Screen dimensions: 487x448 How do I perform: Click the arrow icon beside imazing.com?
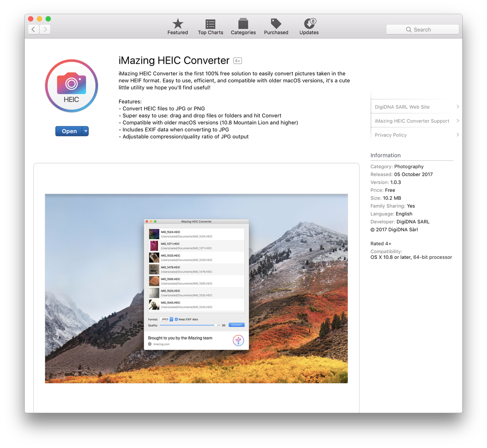coord(150,344)
